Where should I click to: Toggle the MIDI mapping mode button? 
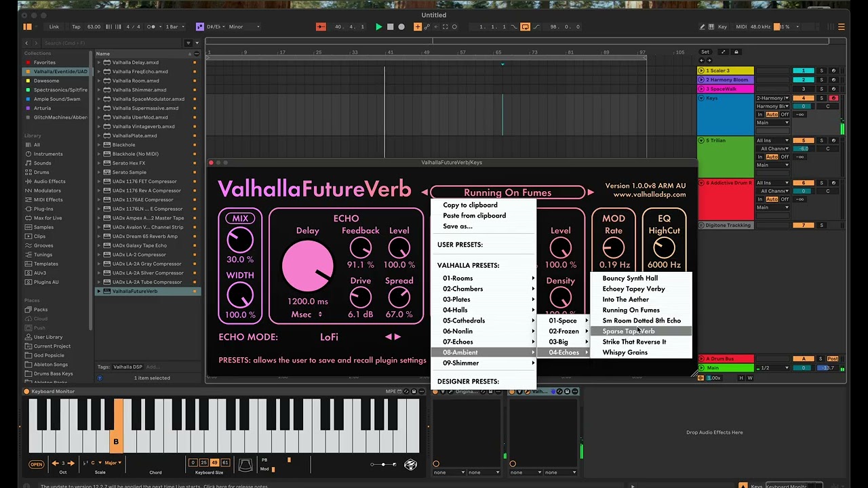[741, 26]
